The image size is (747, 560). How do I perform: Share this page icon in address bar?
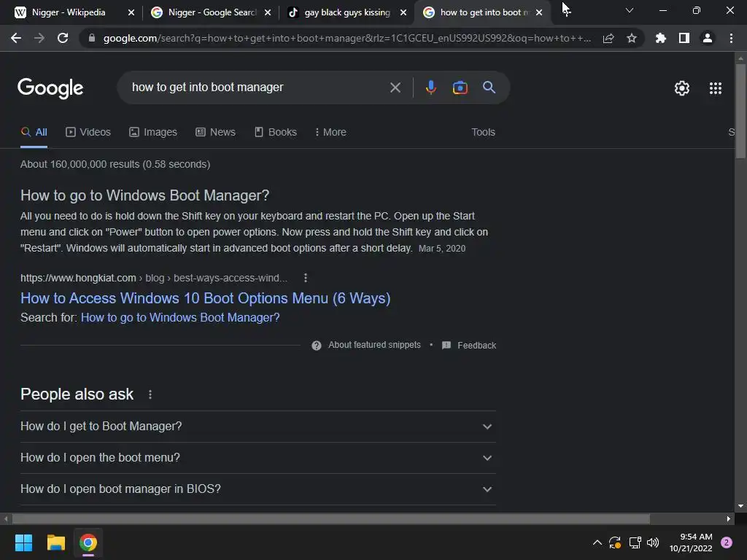[608, 38]
